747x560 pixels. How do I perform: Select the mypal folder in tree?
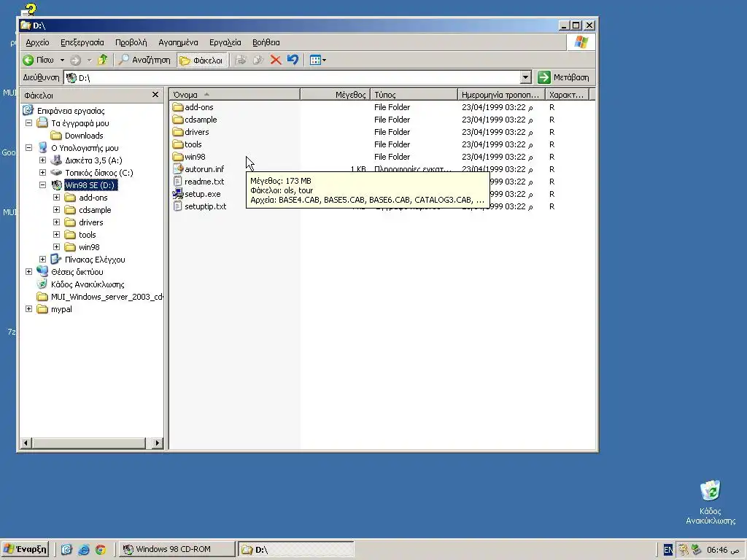(61, 309)
